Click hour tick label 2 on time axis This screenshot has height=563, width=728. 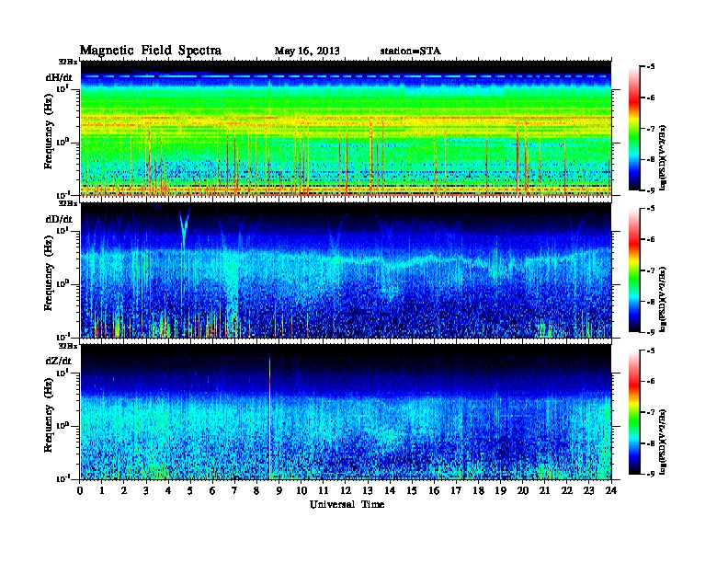(x=124, y=490)
